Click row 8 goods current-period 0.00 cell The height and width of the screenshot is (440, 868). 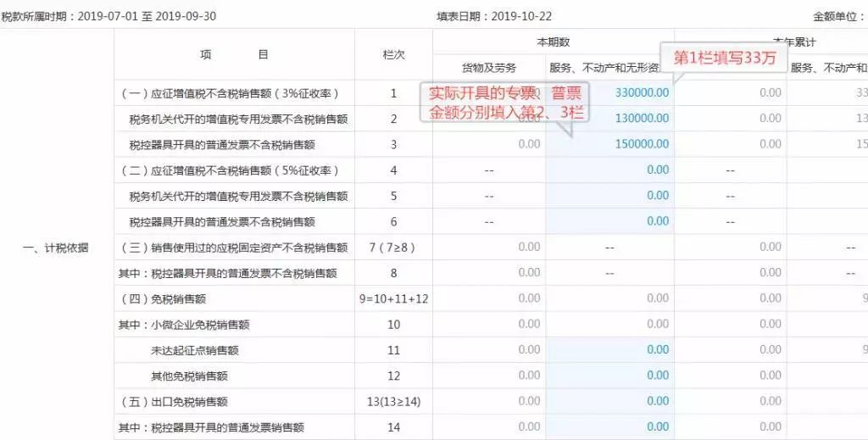click(x=489, y=272)
